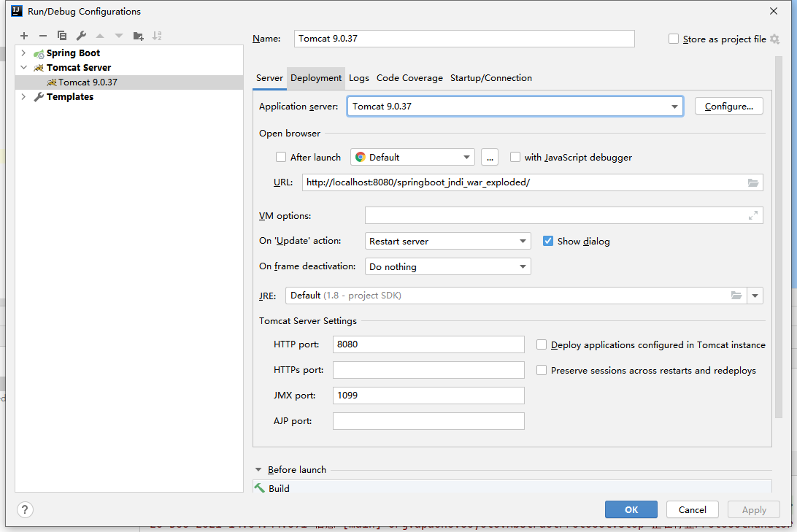
Task: Switch to the Startup/Connection tab
Action: [491, 78]
